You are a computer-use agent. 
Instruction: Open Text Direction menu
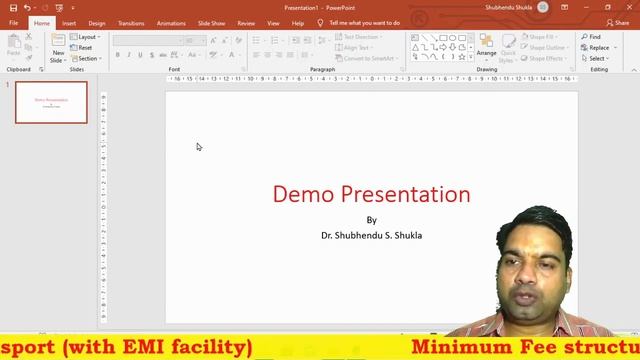tap(359, 37)
